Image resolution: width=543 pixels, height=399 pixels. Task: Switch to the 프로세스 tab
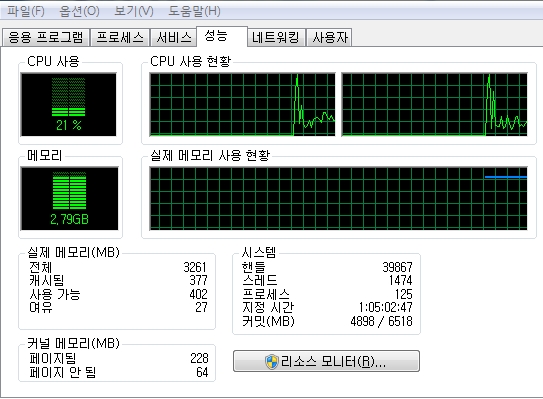click(x=120, y=37)
